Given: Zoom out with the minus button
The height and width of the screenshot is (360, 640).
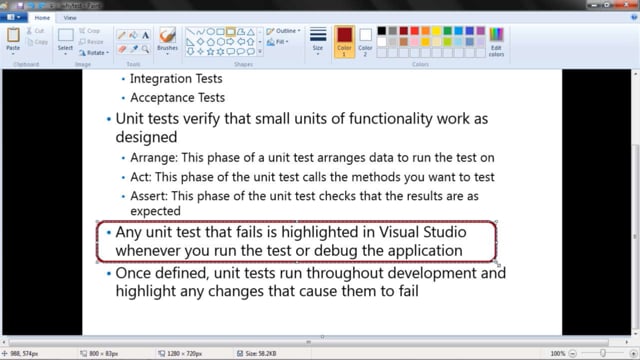Looking at the screenshot, I should (573, 353).
